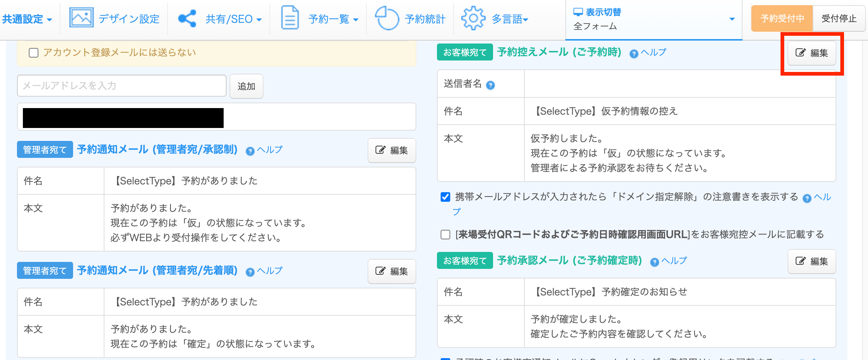Screen dimensions: 868x360
Task: Click the デザイン設定 image icon
Action: [x=81, y=18]
